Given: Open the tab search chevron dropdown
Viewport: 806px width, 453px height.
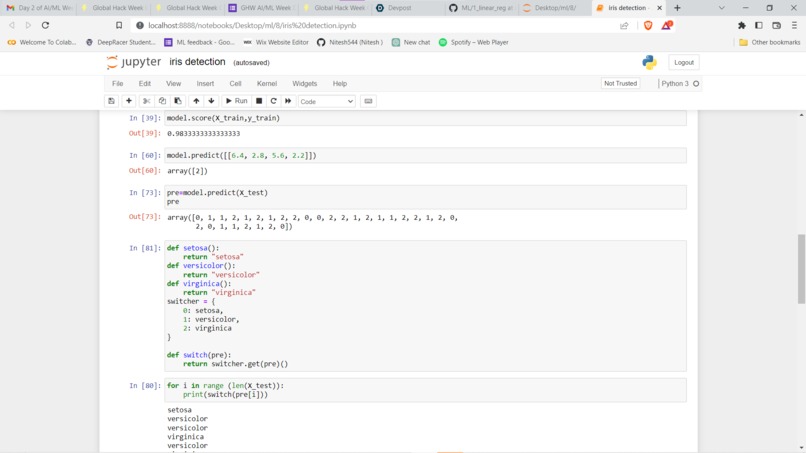Looking at the screenshot, I should pos(722,8).
